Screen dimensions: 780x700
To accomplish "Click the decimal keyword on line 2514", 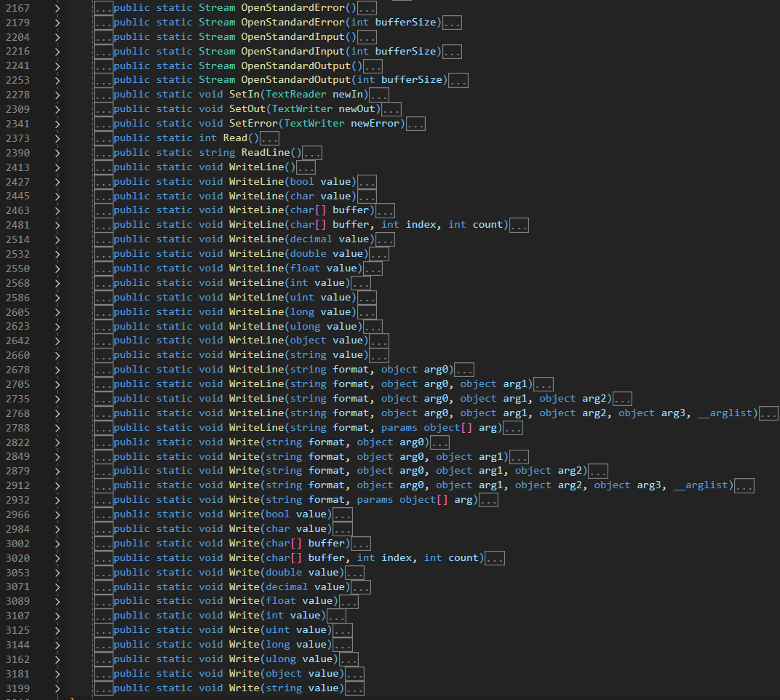I will pyautogui.click(x=311, y=239).
